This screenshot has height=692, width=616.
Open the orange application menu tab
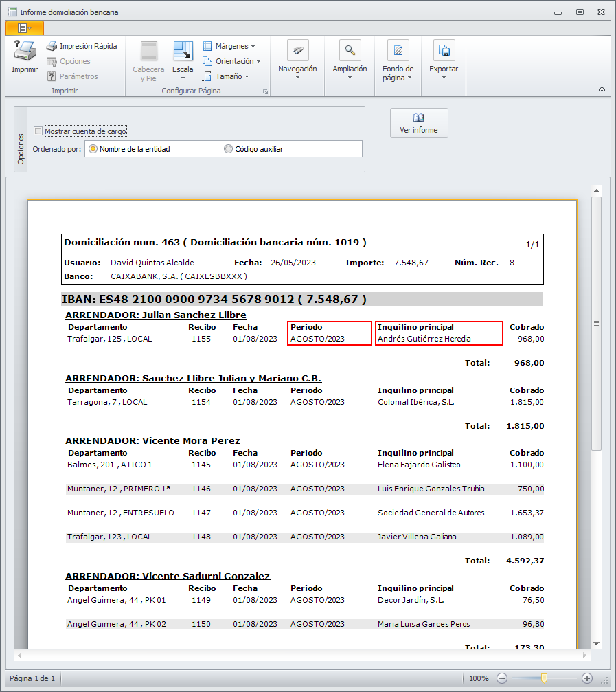[x=24, y=27]
